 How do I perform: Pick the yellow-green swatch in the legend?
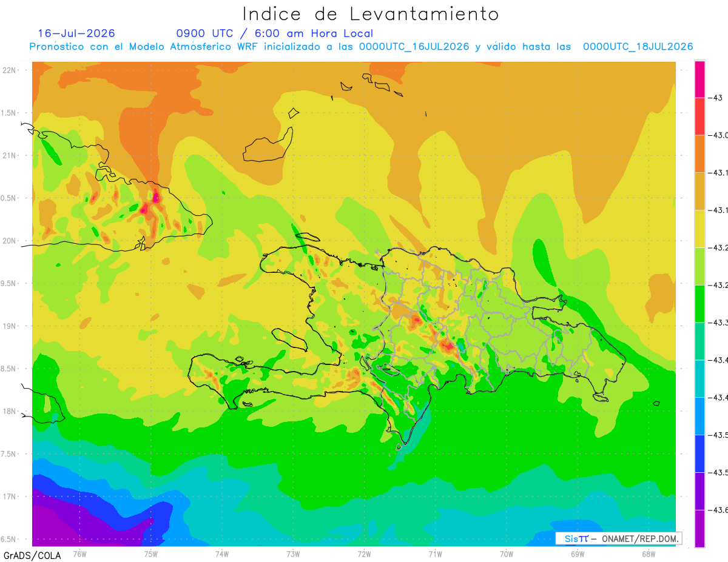click(x=699, y=266)
